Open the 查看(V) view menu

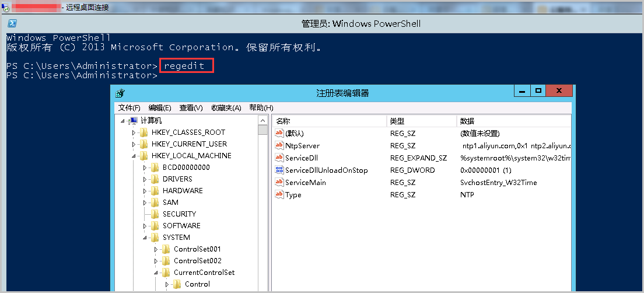191,108
